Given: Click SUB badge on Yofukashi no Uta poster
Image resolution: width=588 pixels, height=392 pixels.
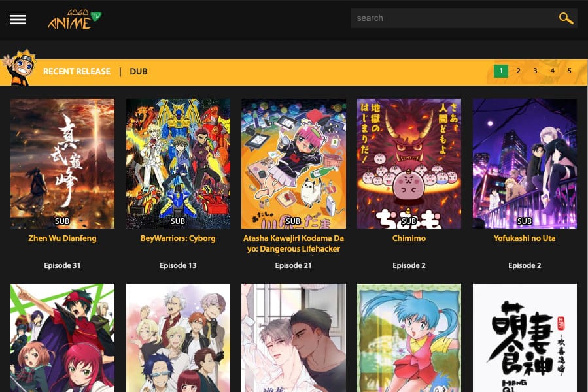Looking at the screenshot, I should pos(525,221).
